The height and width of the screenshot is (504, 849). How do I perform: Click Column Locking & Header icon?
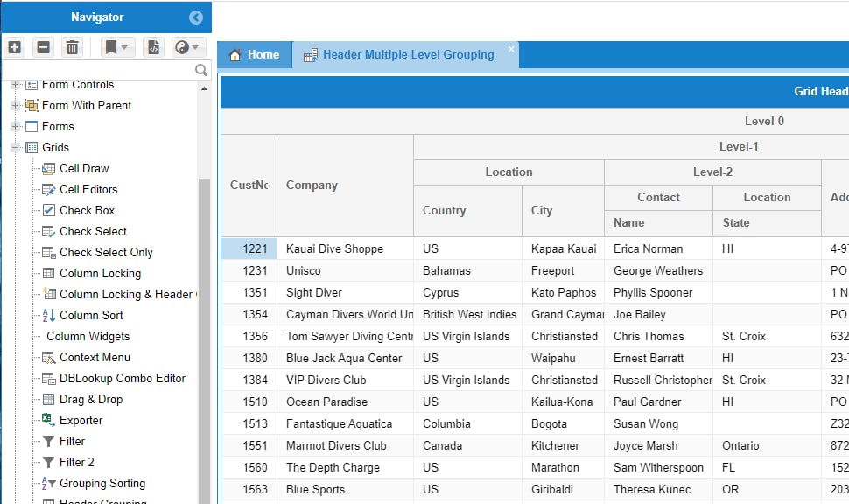tap(49, 294)
